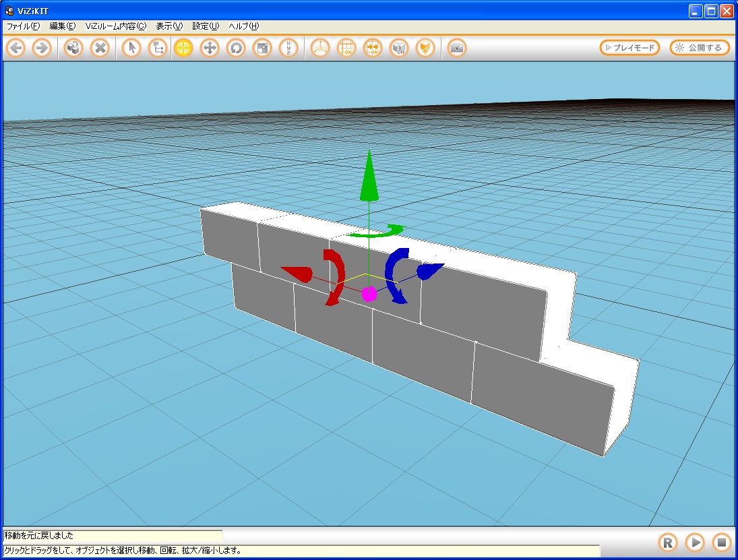
Task: Click the stop button at bottom right
Action: (722, 542)
